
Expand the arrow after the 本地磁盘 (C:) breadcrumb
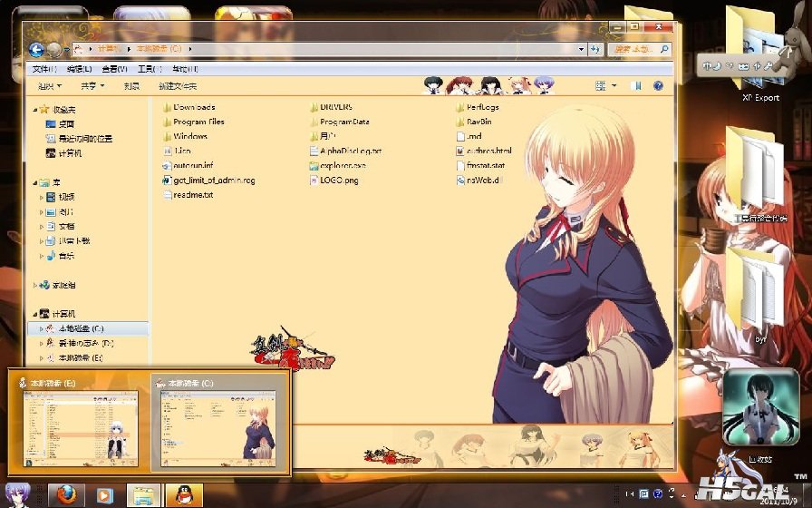coord(190,49)
